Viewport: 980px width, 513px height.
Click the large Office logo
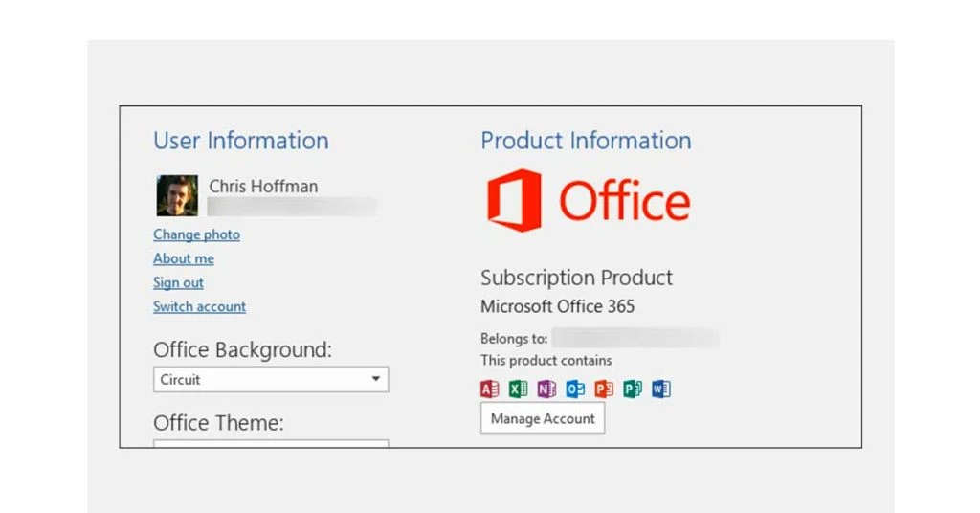588,201
